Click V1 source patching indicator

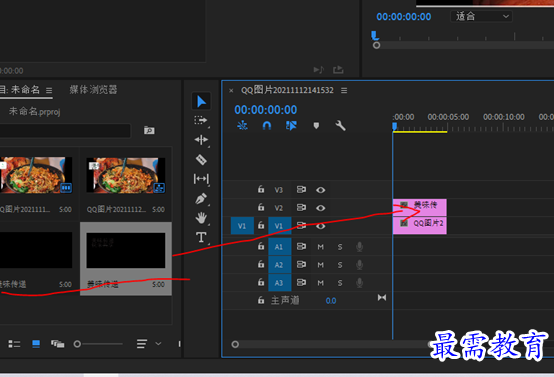242,226
